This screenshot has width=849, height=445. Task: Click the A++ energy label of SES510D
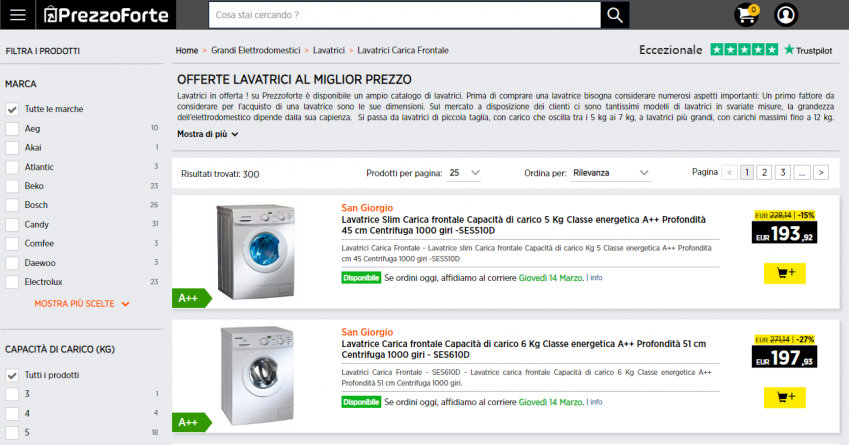click(191, 298)
